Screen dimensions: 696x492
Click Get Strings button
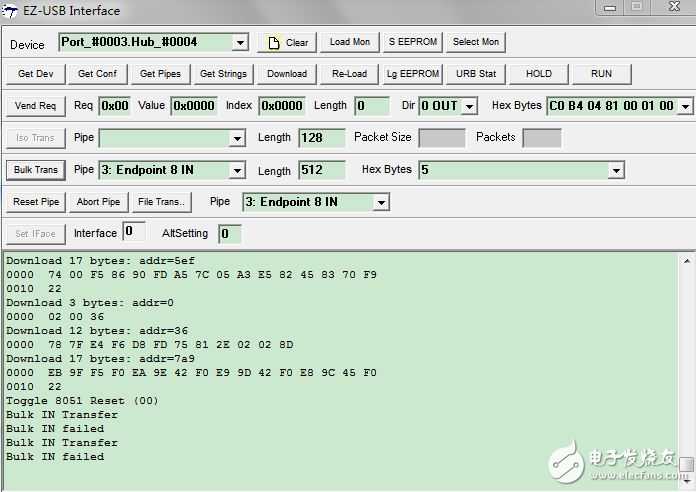[x=223, y=74]
